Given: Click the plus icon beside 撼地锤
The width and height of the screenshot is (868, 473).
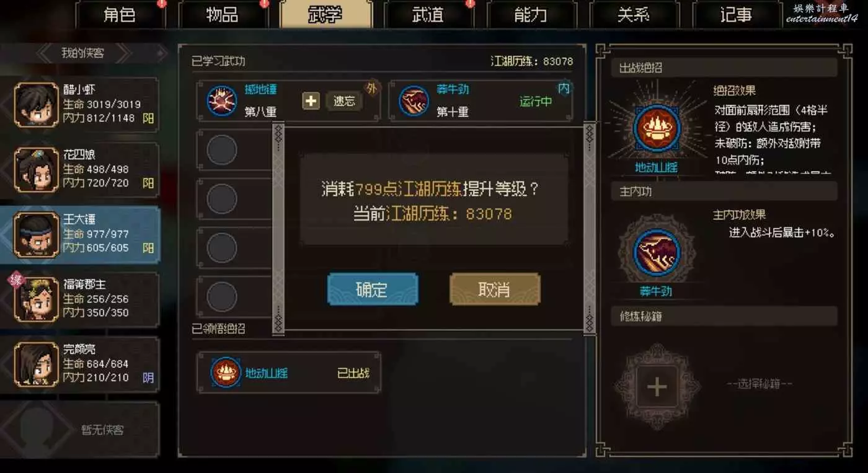Looking at the screenshot, I should pos(311,100).
